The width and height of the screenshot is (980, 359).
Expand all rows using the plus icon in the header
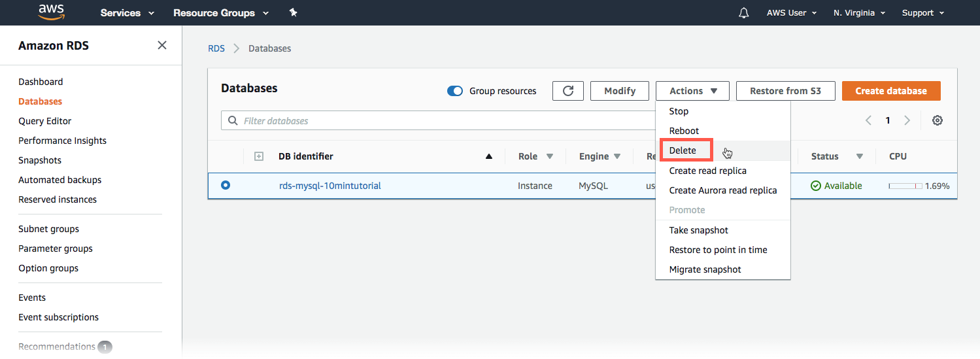(x=259, y=156)
